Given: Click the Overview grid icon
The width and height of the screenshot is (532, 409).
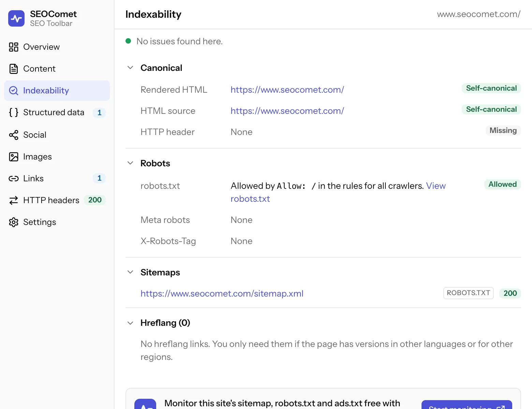Looking at the screenshot, I should [14, 47].
